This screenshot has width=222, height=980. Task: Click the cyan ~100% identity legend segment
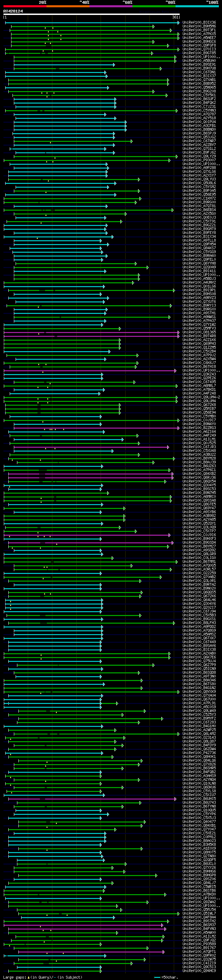click(x=197, y=7)
